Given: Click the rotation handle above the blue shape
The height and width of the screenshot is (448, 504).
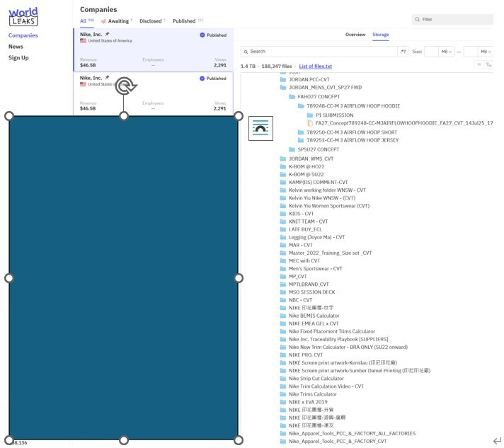Looking at the screenshot, I should click(125, 86).
